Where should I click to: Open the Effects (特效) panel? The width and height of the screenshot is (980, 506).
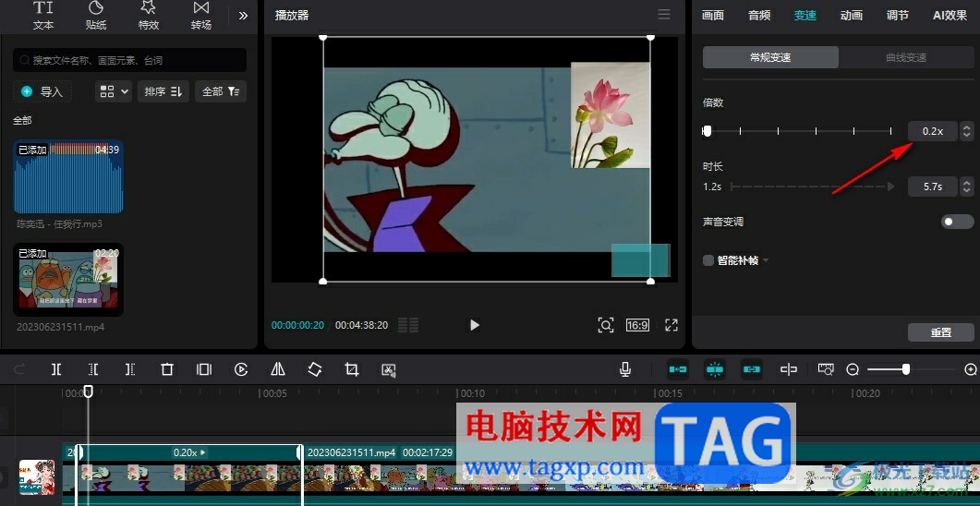(148, 16)
